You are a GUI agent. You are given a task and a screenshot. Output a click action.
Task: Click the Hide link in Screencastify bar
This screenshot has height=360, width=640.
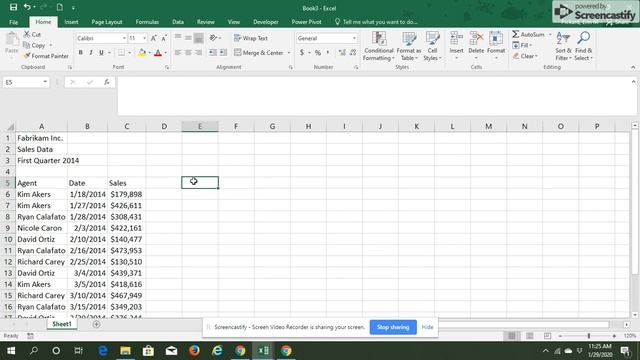(x=427, y=327)
